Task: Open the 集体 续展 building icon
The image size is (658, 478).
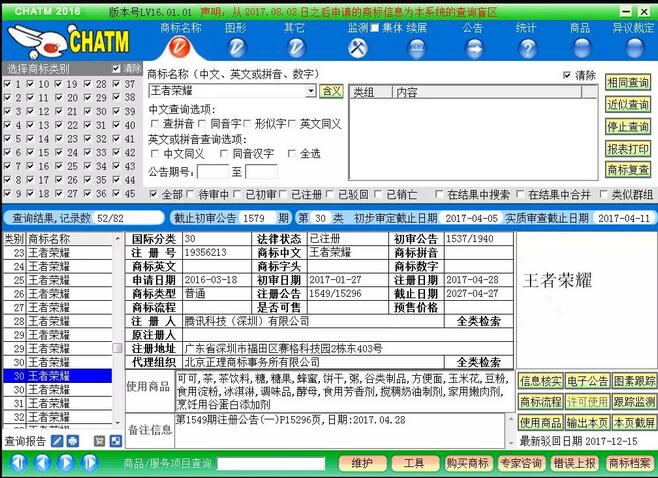Action: tap(416, 48)
